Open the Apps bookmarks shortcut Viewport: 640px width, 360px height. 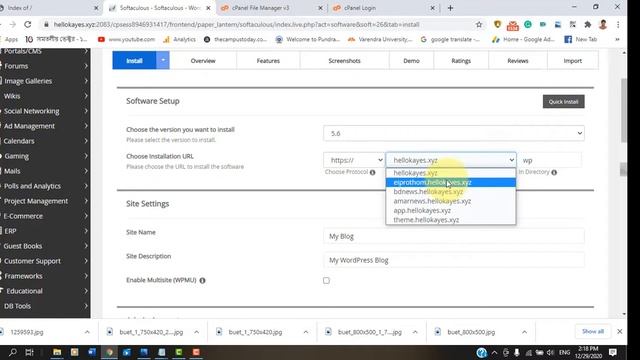point(11,39)
